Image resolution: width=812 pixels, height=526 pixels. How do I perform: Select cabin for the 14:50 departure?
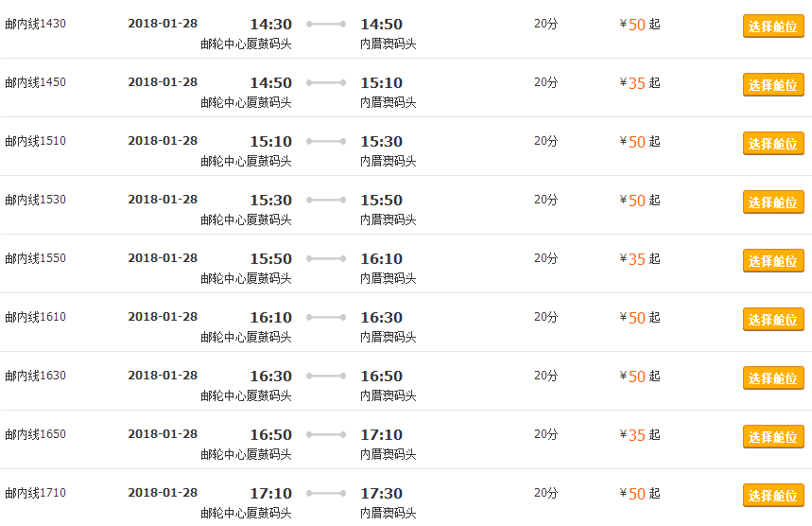(x=773, y=84)
